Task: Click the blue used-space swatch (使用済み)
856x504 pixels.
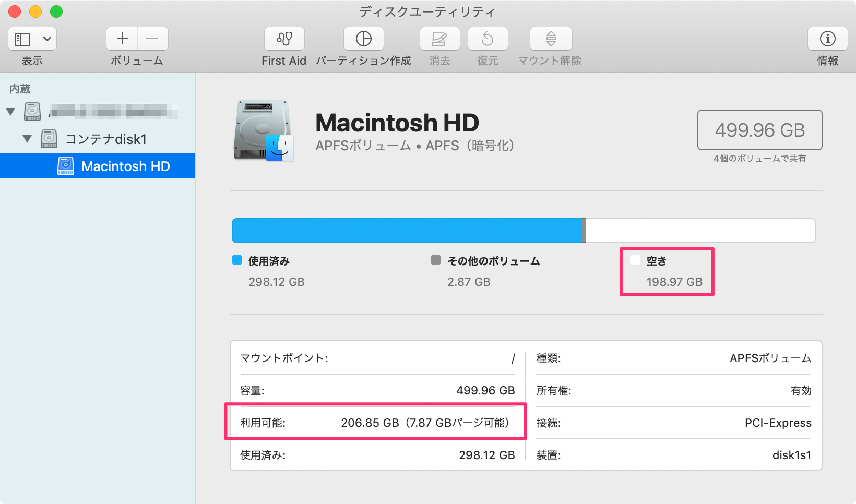Action: click(237, 260)
